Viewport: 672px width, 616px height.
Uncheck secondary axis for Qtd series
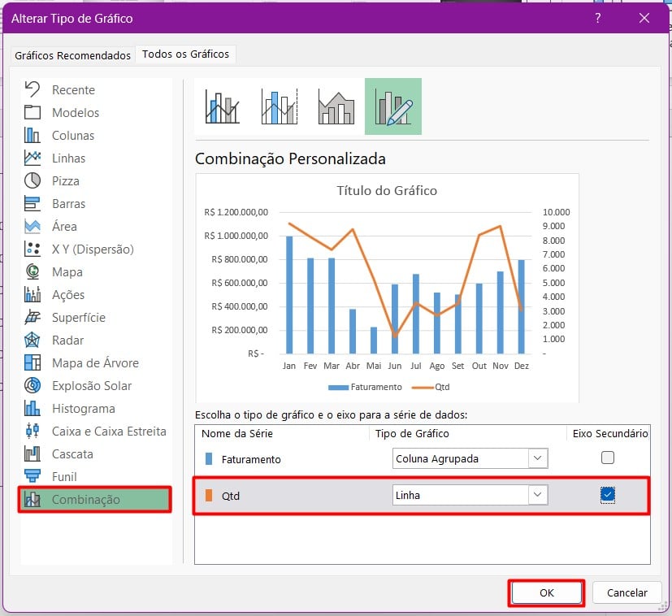(608, 495)
